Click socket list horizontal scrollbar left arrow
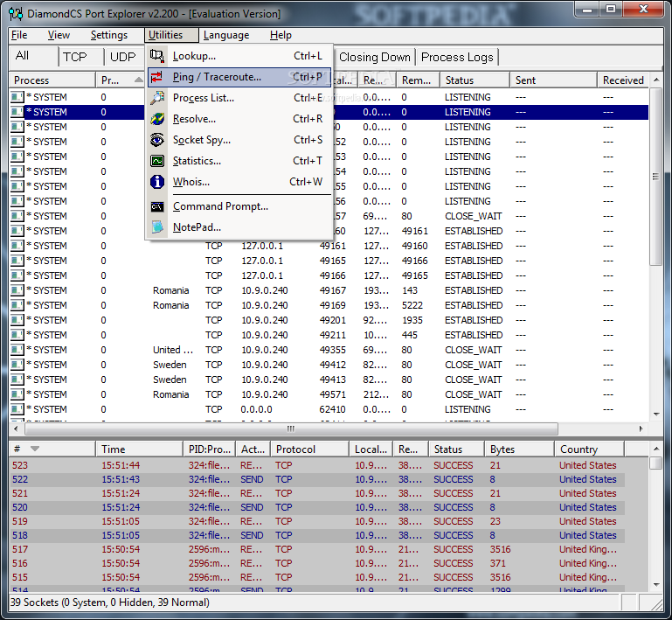The height and width of the screenshot is (620, 672). pos(17,428)
